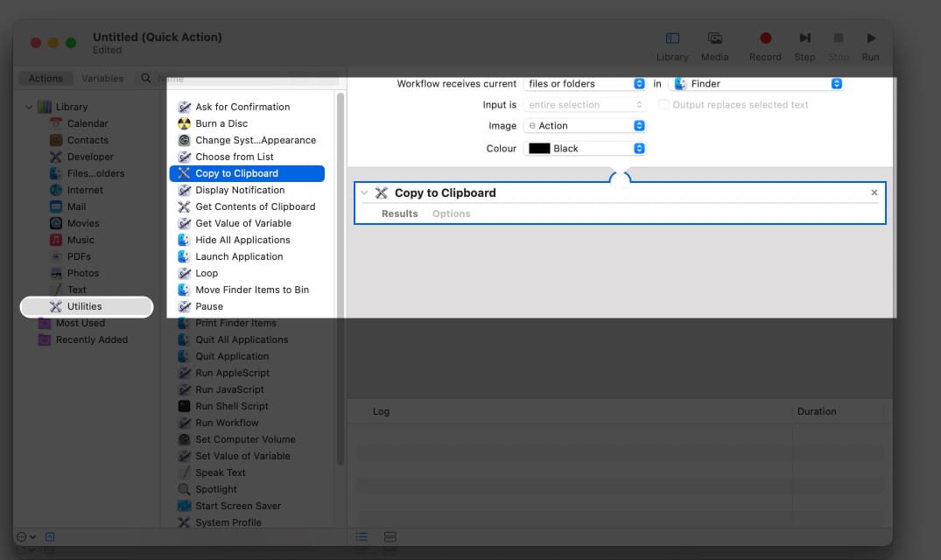The image size is (941, 560).
Task: Click the action list scrollbar
Action: [341, 279]
